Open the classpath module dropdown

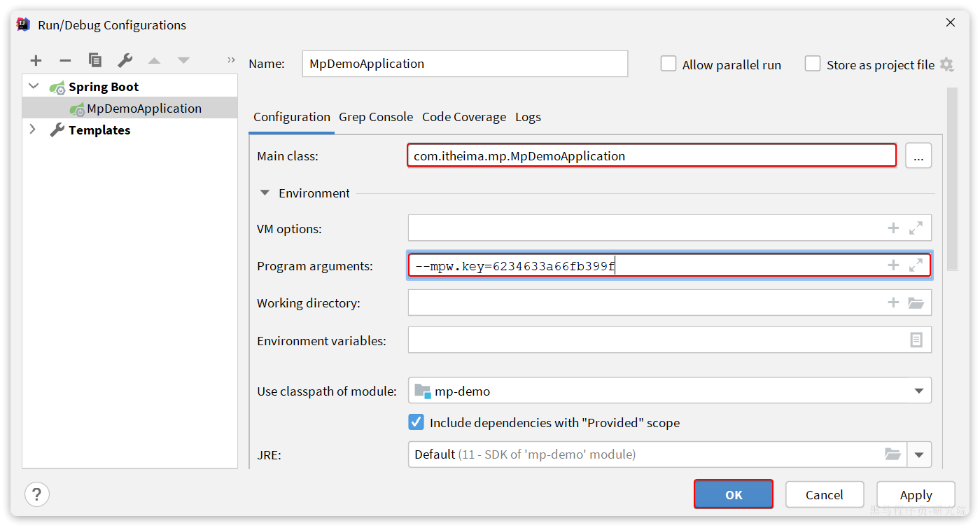coord(919,391)
